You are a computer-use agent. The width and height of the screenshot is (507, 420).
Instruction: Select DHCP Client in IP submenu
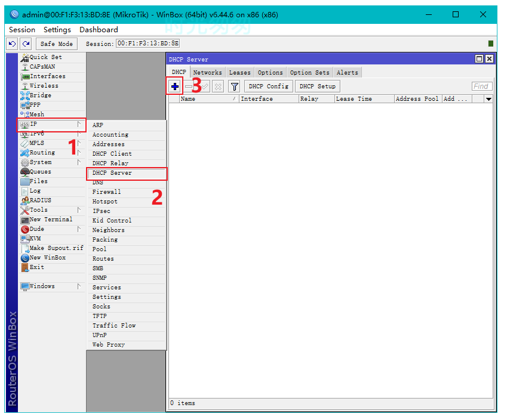pyautogui.click(x=127, y=154)
